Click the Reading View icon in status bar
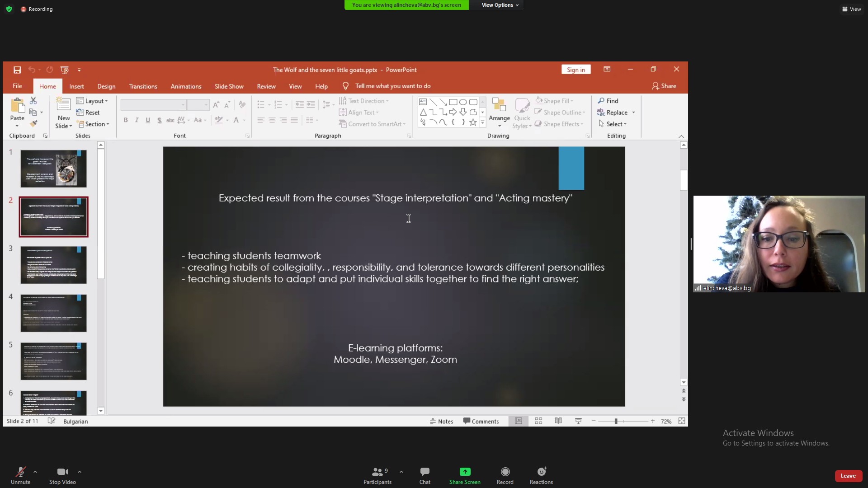Image resolution: width=868 pixels, height=488 pixels. coord(558,421)
